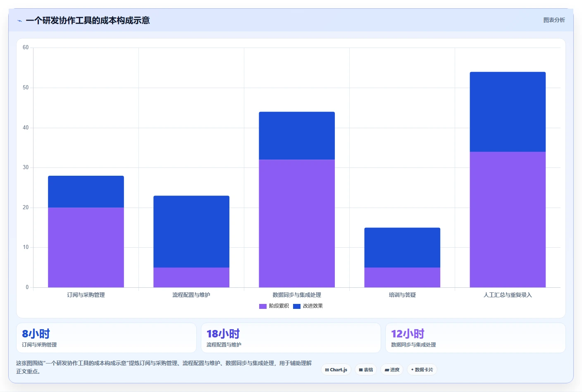The height and width of the screenshot is (392, 582).
Task: Click the 培训与答疑 axis label
Action: pyautogui.click(x=402, y=295)
